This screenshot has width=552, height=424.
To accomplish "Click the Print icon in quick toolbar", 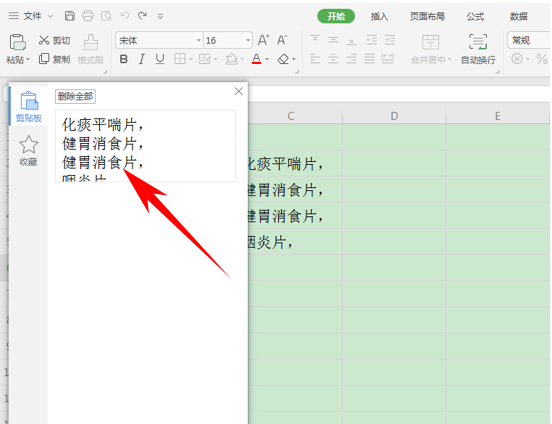I will pyautogui.click(x=88, y=16).
